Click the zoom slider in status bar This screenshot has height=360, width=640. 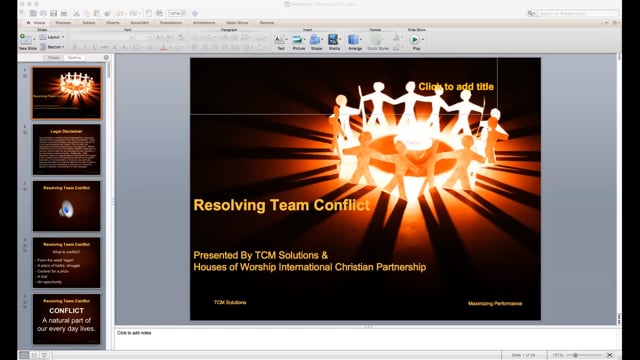coord(584,355)
